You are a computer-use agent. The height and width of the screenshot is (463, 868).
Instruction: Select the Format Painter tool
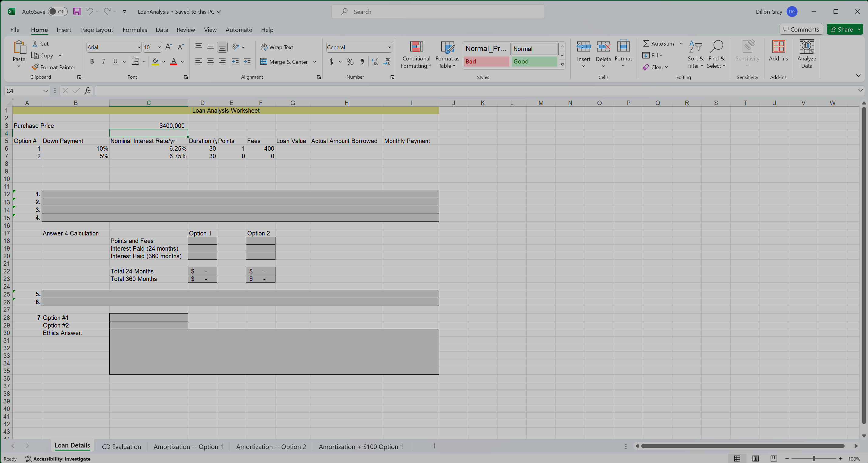pos(53,67)
